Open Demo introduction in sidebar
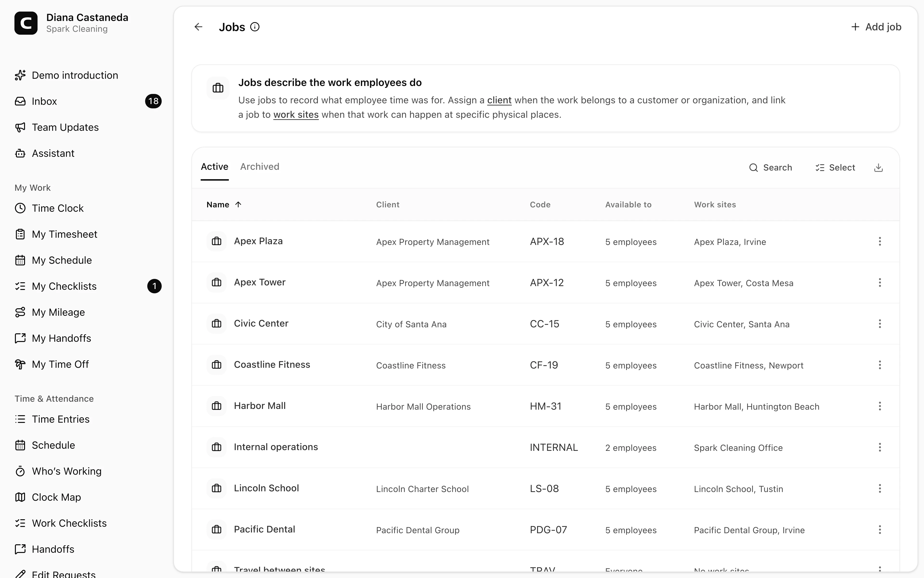924x578 pixels. pos(88,75)
